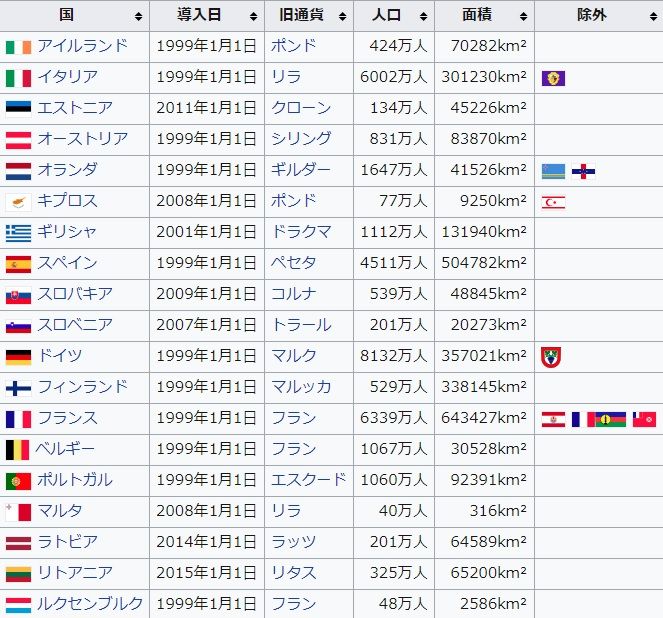663x618 pixels.
Task: Open the ルクセンブルク country link
Action: click(x=90, y=605)
